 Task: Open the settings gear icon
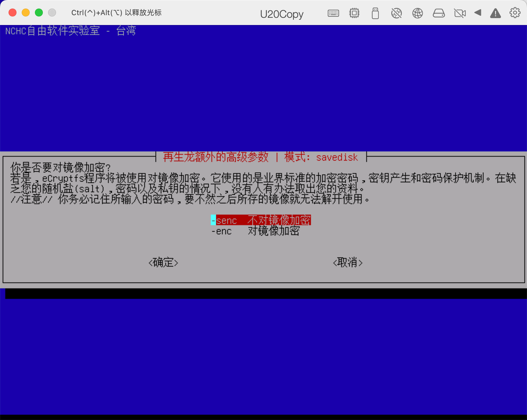pos(514,13)
